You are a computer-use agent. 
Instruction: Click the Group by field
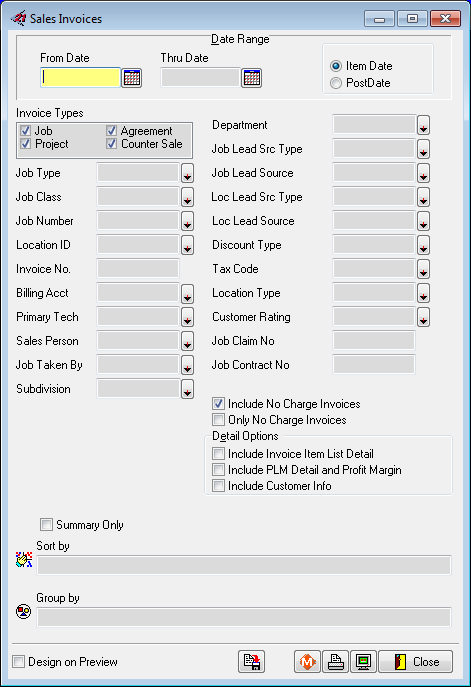coord(244,617)
